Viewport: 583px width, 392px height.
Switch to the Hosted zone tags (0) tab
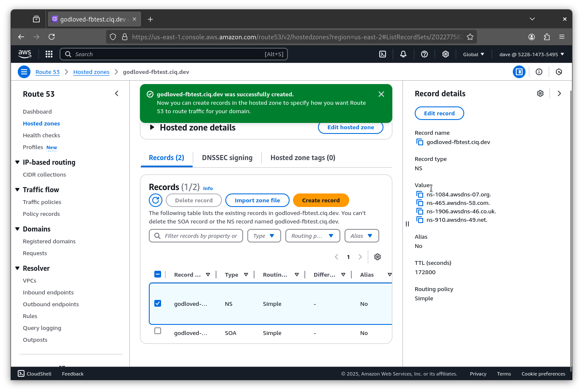point(303,158)
